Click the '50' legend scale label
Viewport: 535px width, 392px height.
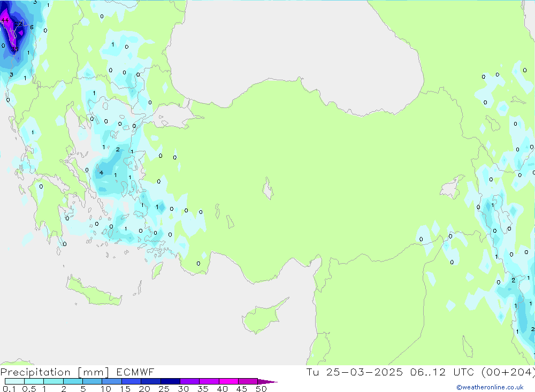(x=261, y=389)
